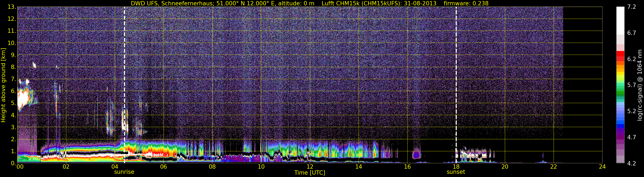Click the time axis tick label 14

tap(358, 167)
